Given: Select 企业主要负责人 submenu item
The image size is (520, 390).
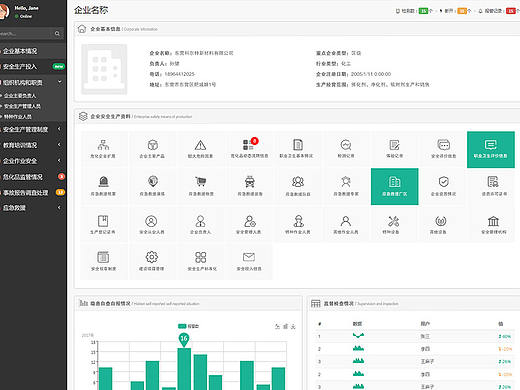Looking at the screenshot, I should pyautogui.click(x=20, y=96).
